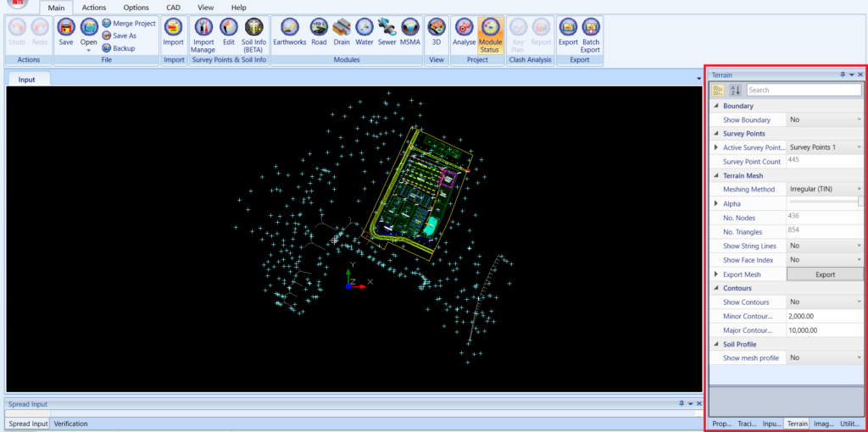868x432 pixels.
Task: Open the CAD ribbon tab
Action: click(173, 8)
